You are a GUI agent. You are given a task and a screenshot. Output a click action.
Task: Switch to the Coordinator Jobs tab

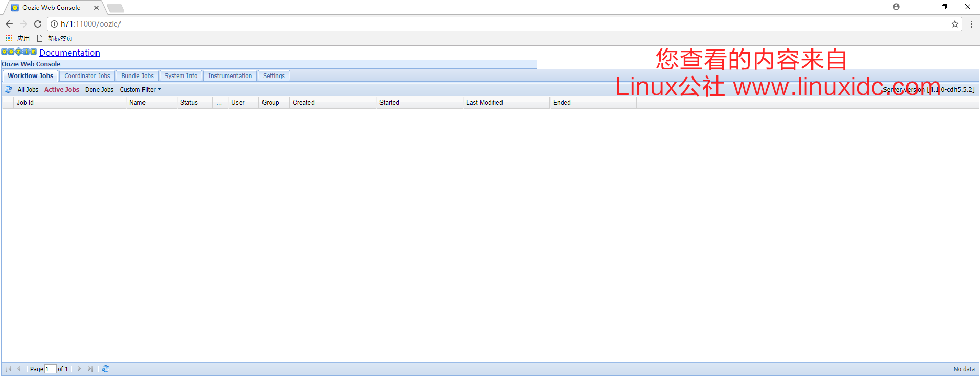[87, 75]
